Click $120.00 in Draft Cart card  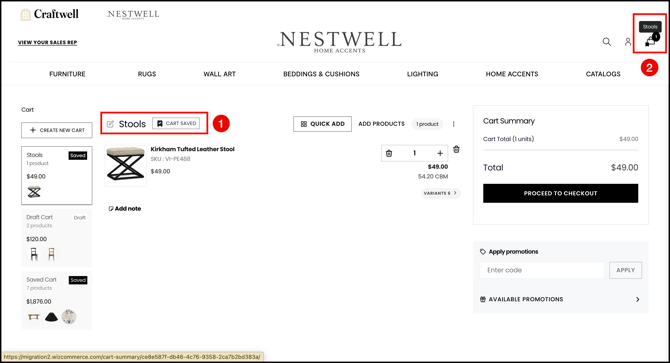(37, 239)
